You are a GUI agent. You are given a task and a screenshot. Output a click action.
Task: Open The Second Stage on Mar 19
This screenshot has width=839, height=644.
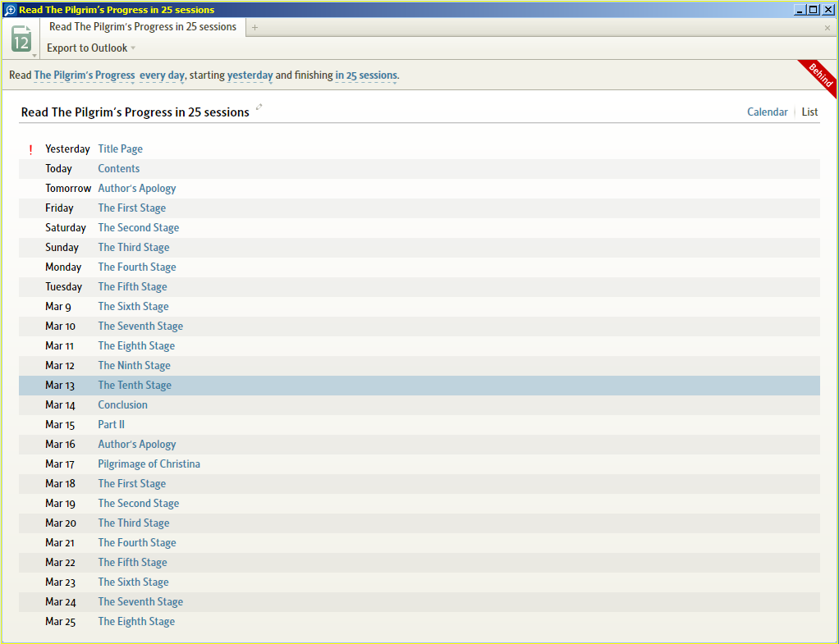(x=139, y=504)
